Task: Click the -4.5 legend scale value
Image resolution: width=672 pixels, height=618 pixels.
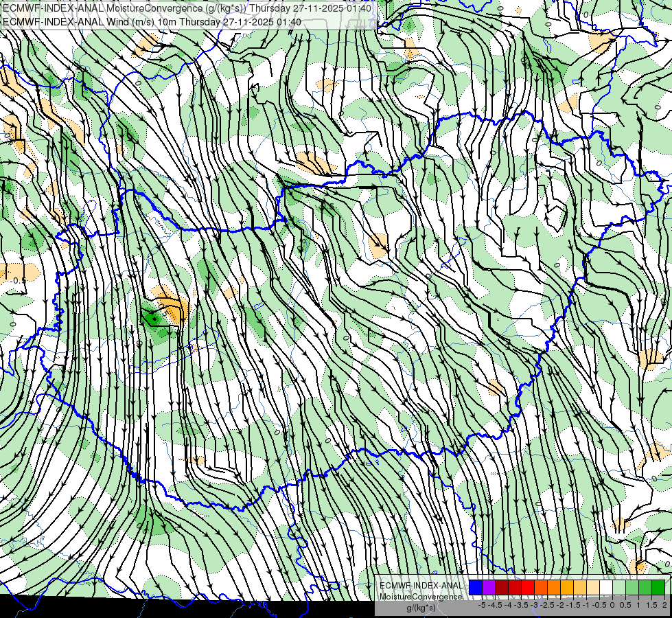Action: pyautogui.click(x=495, y=605)
